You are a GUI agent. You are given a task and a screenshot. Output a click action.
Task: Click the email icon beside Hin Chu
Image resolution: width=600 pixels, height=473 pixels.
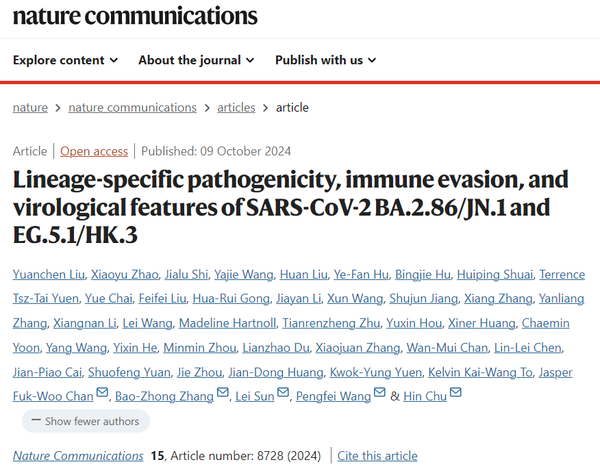pos(456,392)
